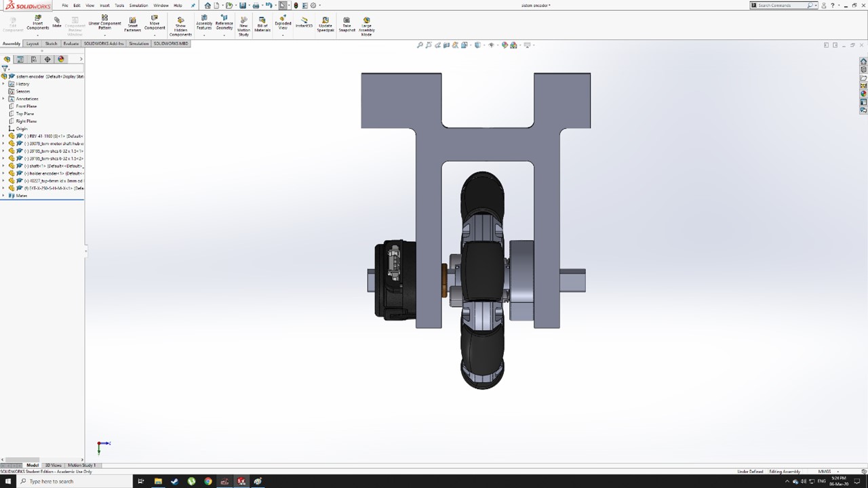Open the DisplayManager tab
Viewport: 868px width, 488px height.
61,60
